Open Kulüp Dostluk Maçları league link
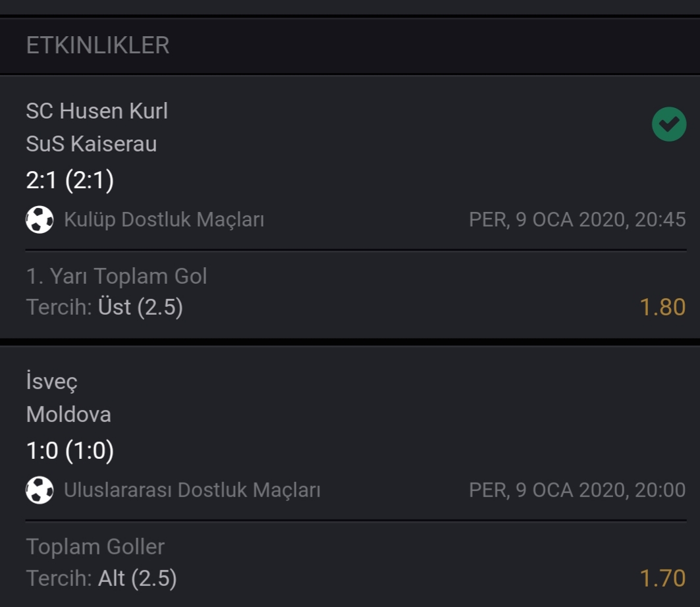 coord(164,220)
